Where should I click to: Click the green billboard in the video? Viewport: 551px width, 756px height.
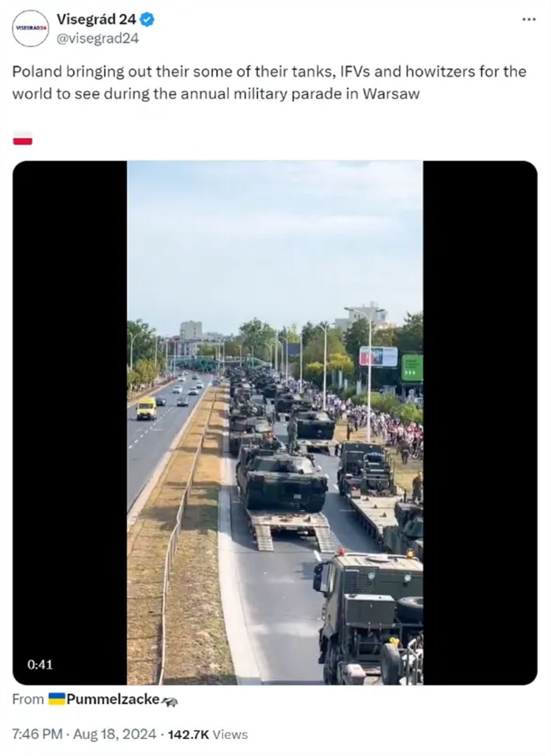click(x=411, y=368)
